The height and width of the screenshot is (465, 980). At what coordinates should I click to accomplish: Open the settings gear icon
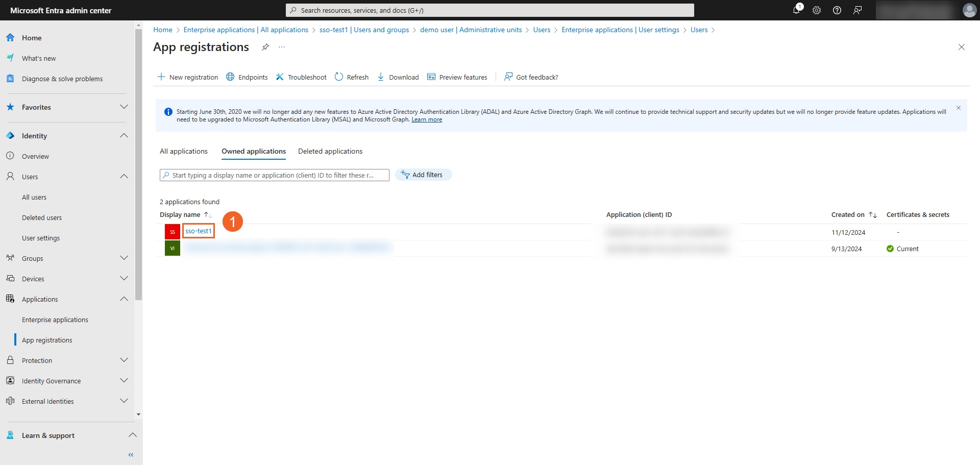click(x=817, y=10)
